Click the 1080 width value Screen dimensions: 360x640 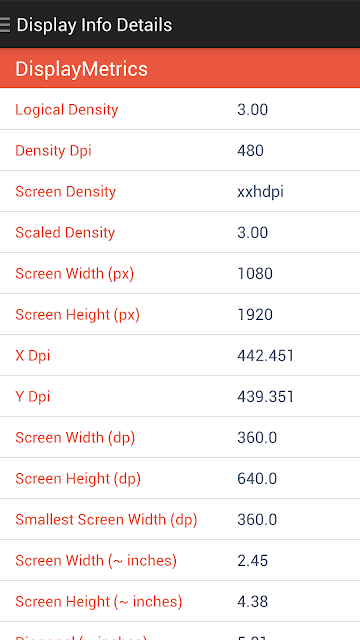click(x=255, y=273)
